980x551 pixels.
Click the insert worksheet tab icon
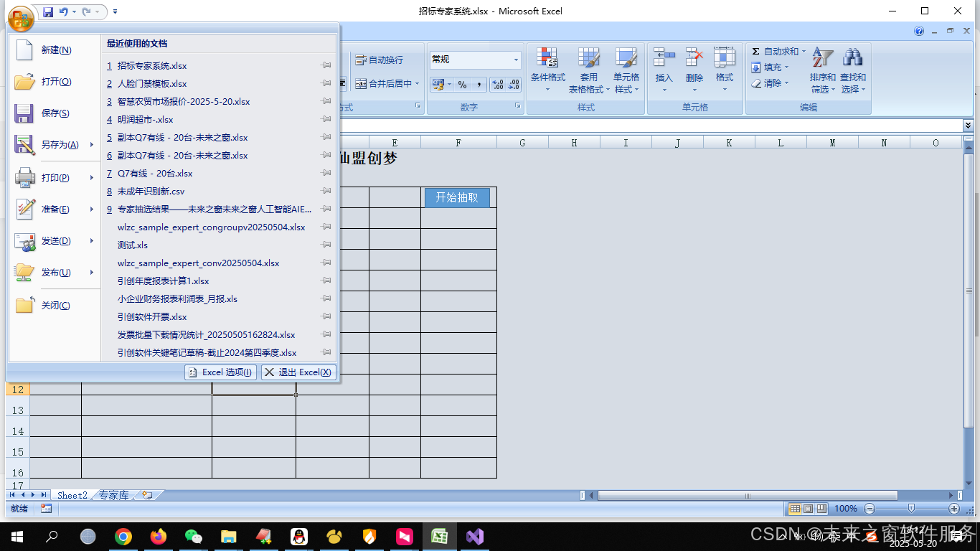tap(147, 495)
